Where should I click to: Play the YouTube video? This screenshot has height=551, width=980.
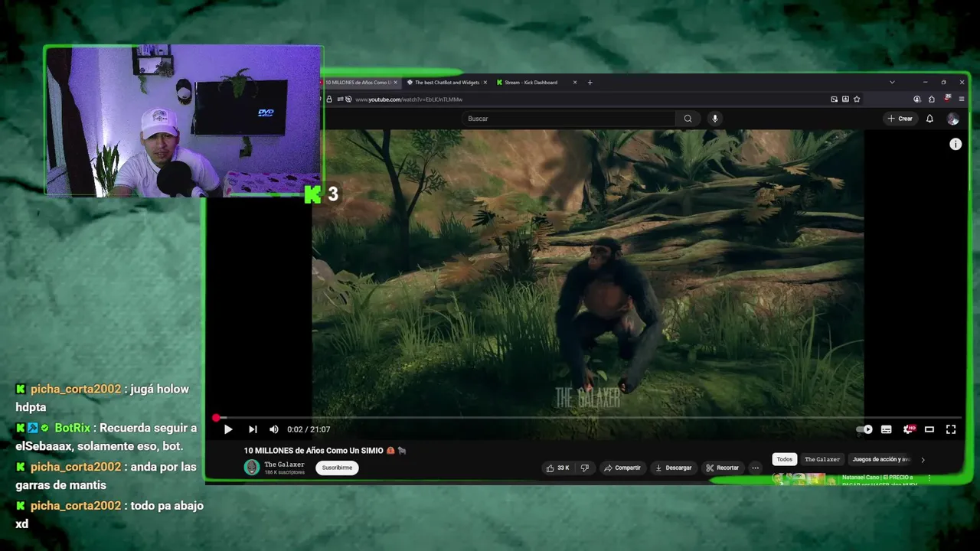click(x=228, y=429)
